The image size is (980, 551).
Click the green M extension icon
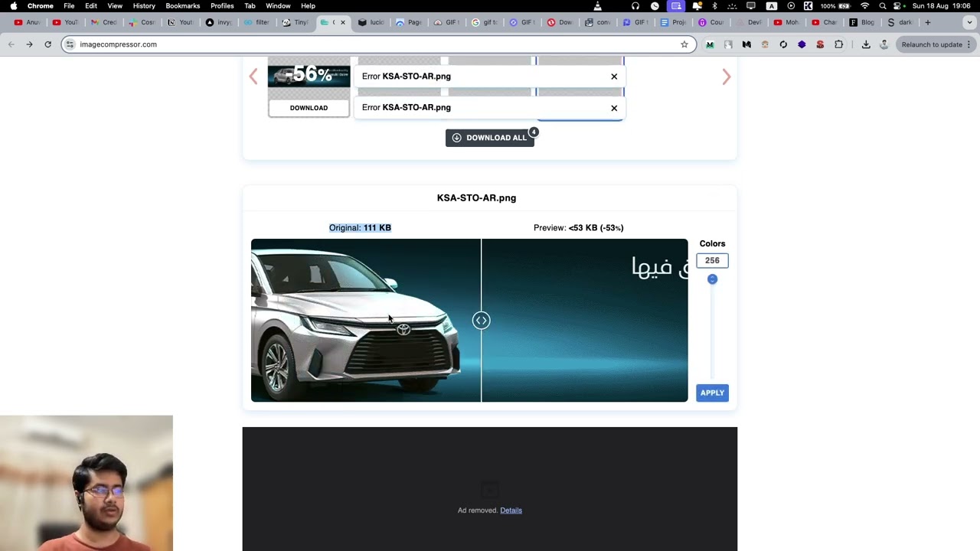[x=710, y=44]
